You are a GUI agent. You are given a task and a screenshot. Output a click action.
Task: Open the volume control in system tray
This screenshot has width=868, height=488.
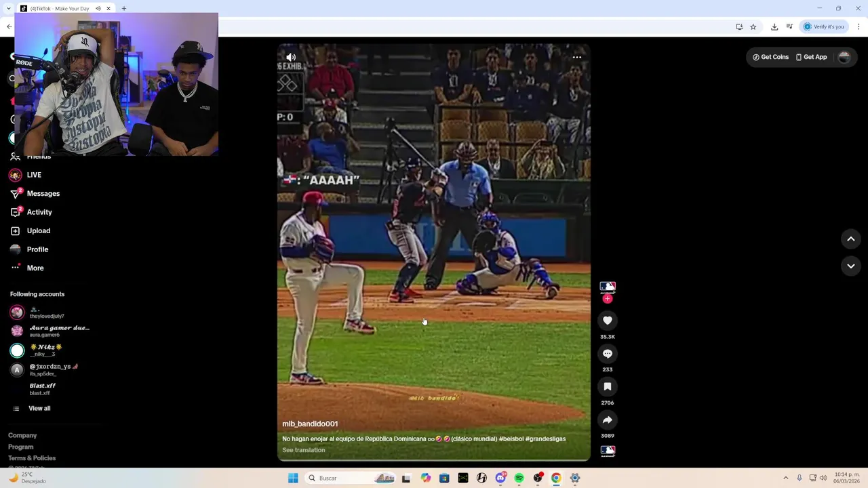[x=823, y=479]
